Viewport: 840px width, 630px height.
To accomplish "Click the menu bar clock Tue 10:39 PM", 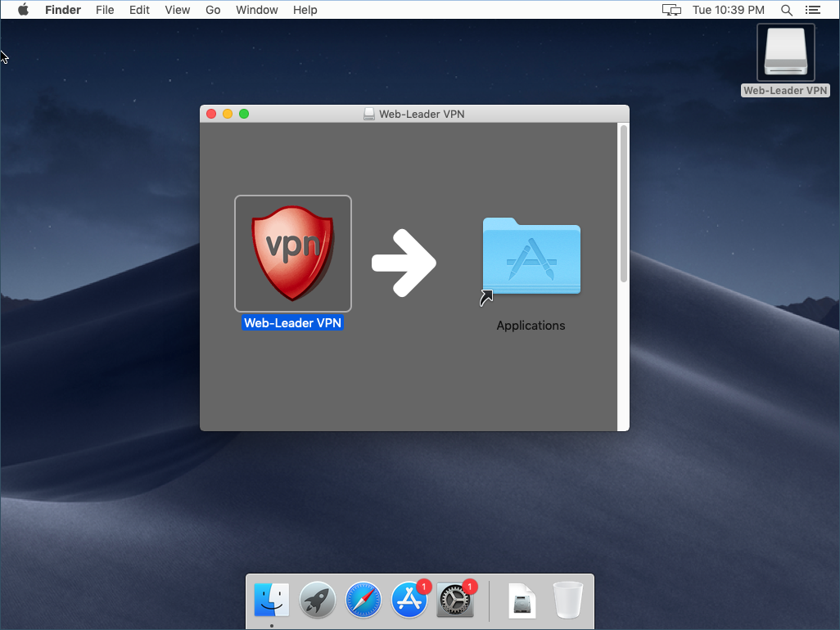I will point(728,10).
